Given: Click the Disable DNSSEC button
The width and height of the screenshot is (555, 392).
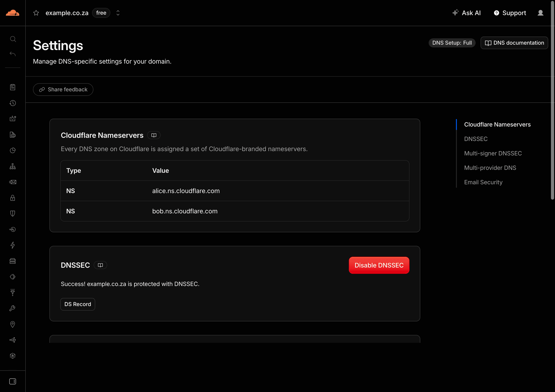Looking at the screenshot, I should pyautogui.click(x=379, y=265).
